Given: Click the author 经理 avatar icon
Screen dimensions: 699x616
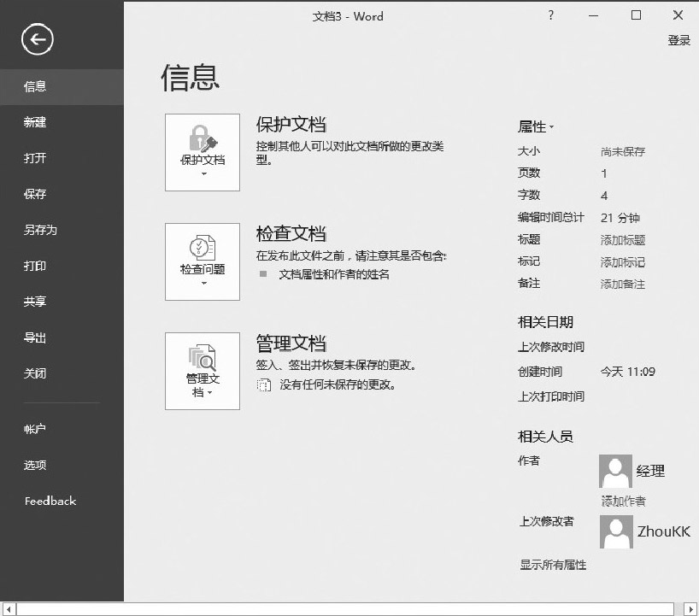Looking at the screenshot, I should tap(616, 471).
